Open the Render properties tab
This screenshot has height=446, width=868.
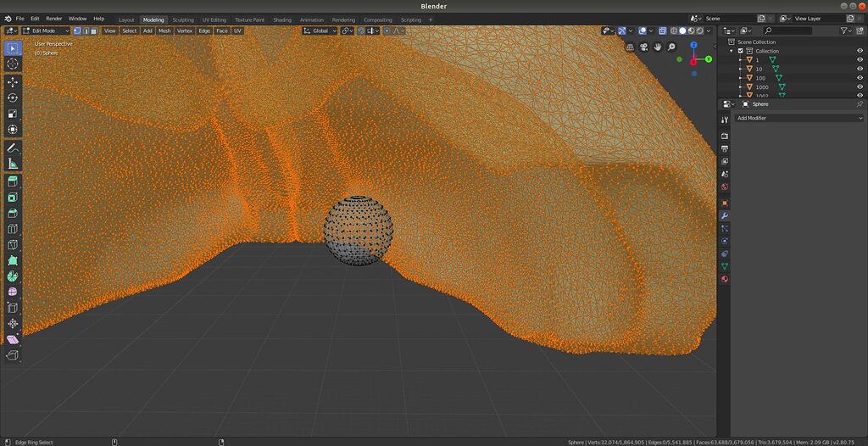[725, 136]
